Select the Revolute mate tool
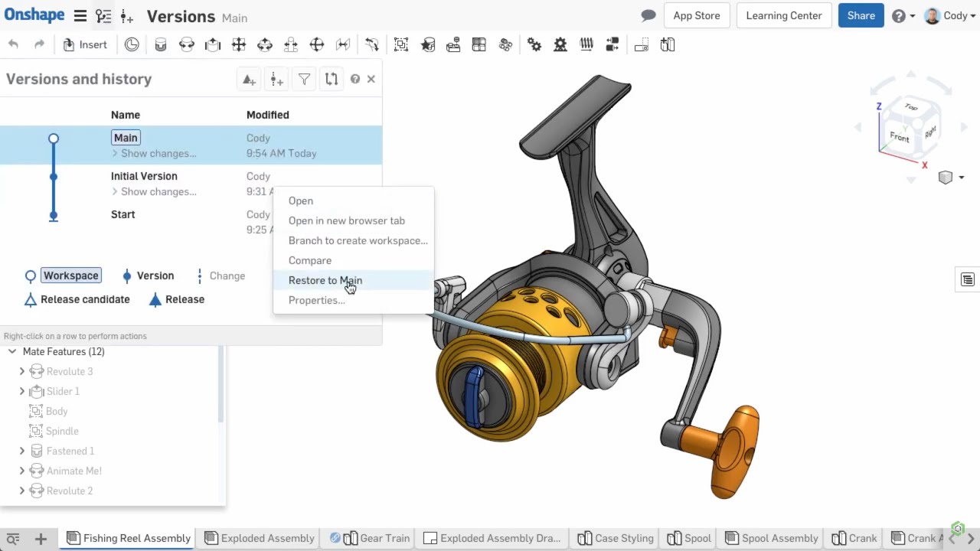Image resolution: width=980 pixels, height=551 pixels. click(x=187, y=45)
